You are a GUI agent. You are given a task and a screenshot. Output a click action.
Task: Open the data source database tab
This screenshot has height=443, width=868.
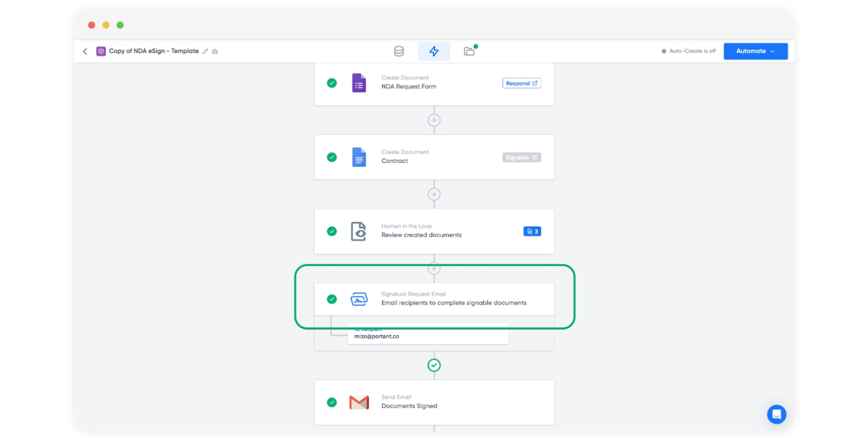point(399,51)
